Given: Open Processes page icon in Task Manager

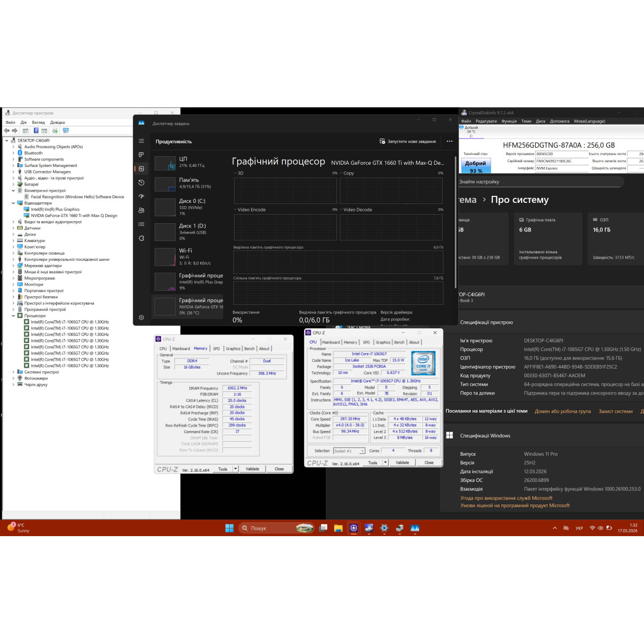Looking at the screenshot, I should click(141, 155).
